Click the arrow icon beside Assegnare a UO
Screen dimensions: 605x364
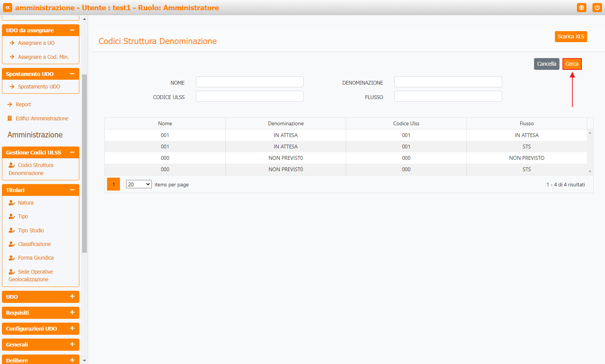point(12,43)
